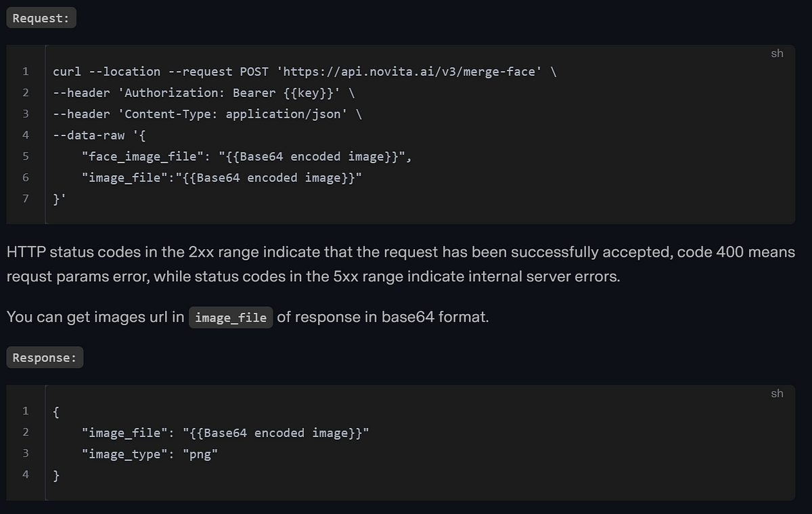Image resolution: width=812 pixels, height=514 pixels.
Task: Click the novita.ai merge-face API URL
Action: (x=413, y=72)
